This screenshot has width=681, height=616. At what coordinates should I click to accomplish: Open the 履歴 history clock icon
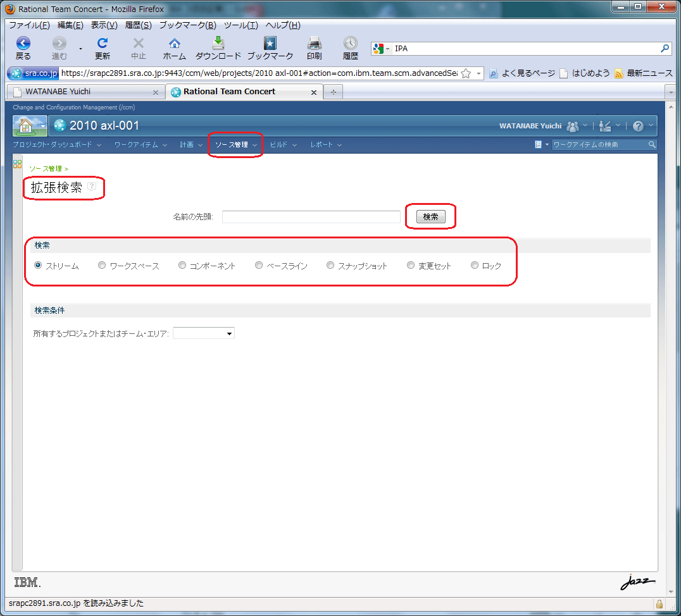[350, 44]
